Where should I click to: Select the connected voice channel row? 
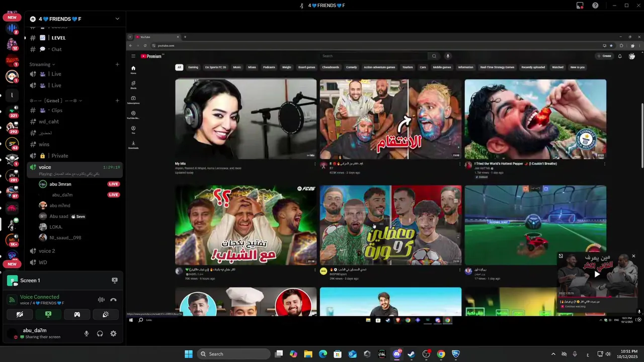(74, 170)
